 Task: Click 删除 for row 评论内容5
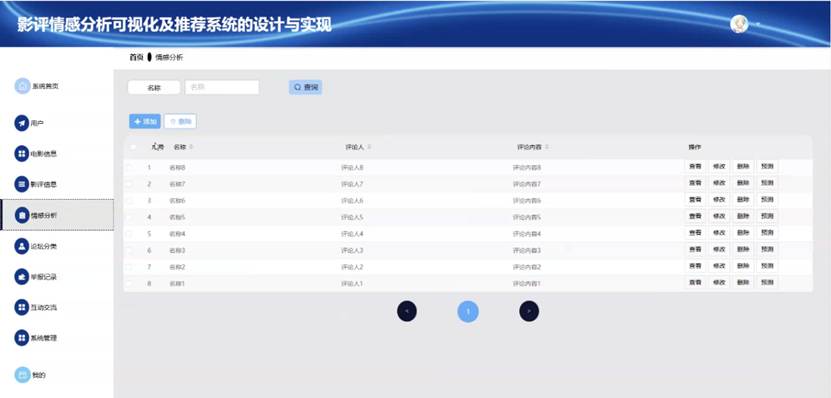[x=743, y=216]
